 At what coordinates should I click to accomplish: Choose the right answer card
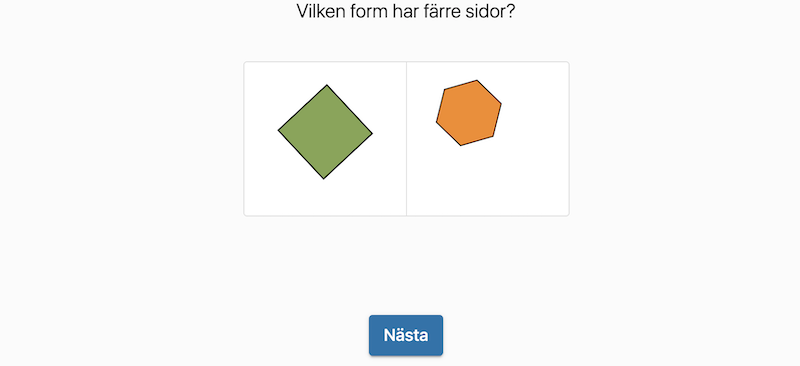tap(488, 139)
